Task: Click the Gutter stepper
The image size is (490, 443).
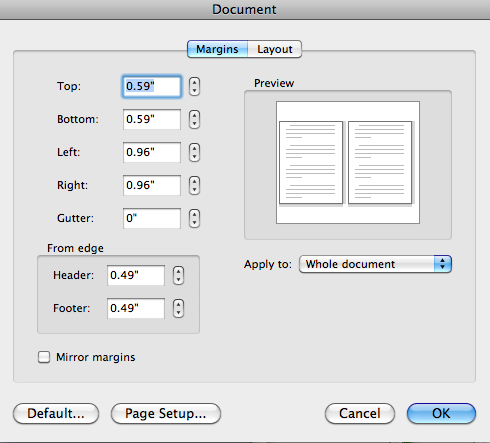Action: 194,219
